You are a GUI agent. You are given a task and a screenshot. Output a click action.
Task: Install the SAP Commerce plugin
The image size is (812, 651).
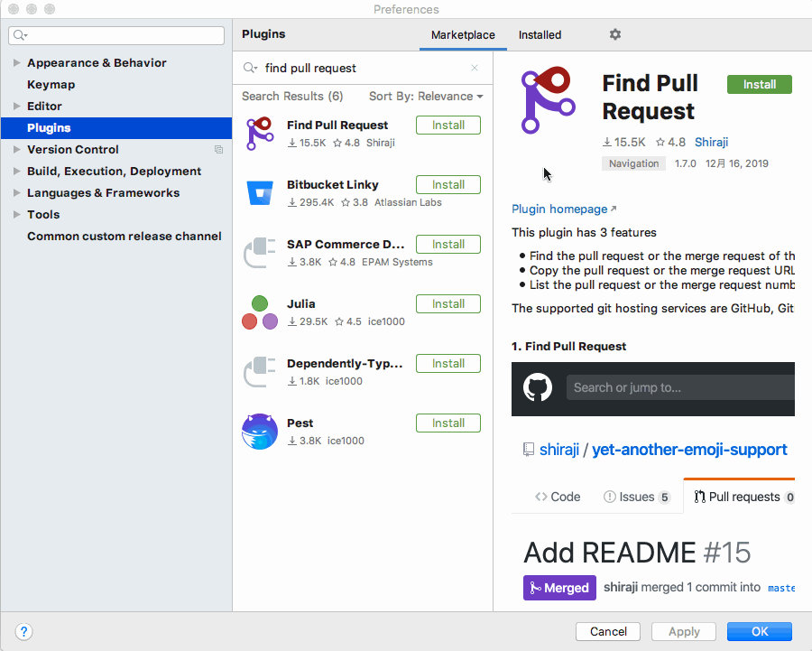click(x=448, y=244)
